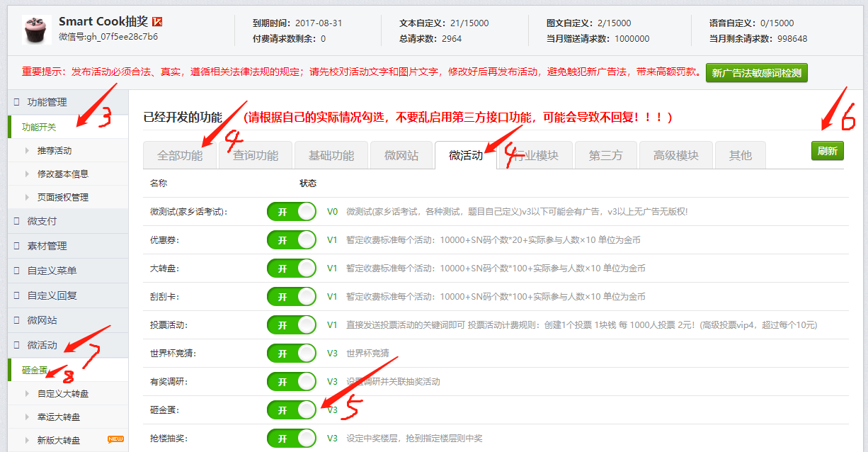This screenshot has width=868, height=452.
Task: Click the 新广告法敏感词检测 button
Action: (756, 73)
